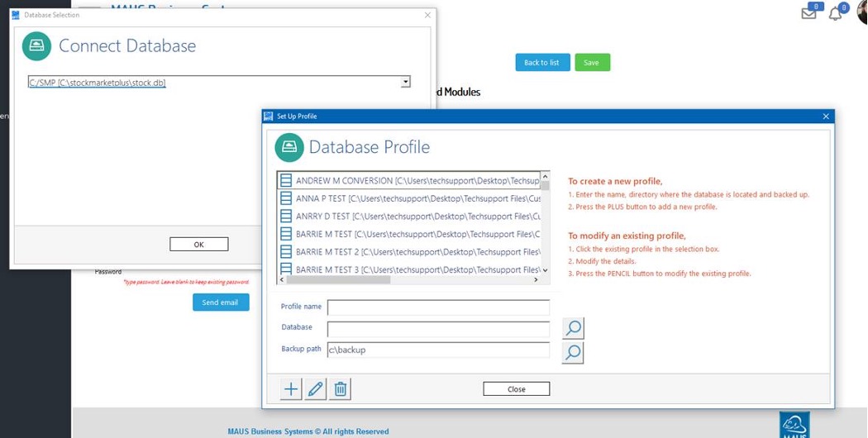This screenshot has height=438, width=868.
Task: Select BARRIE M TEST 2 profile row
Action: [x=408, y=252]
